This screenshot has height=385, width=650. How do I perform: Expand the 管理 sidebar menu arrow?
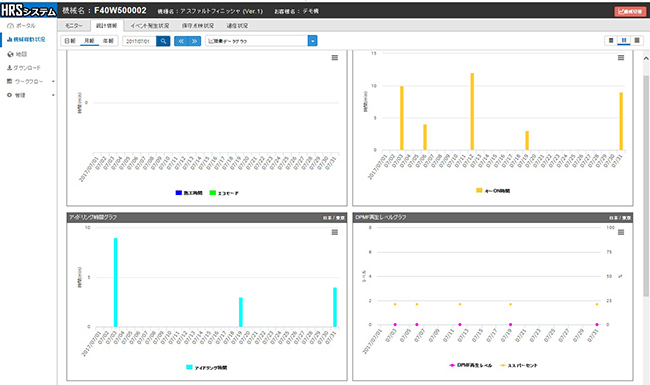point(53,95)
